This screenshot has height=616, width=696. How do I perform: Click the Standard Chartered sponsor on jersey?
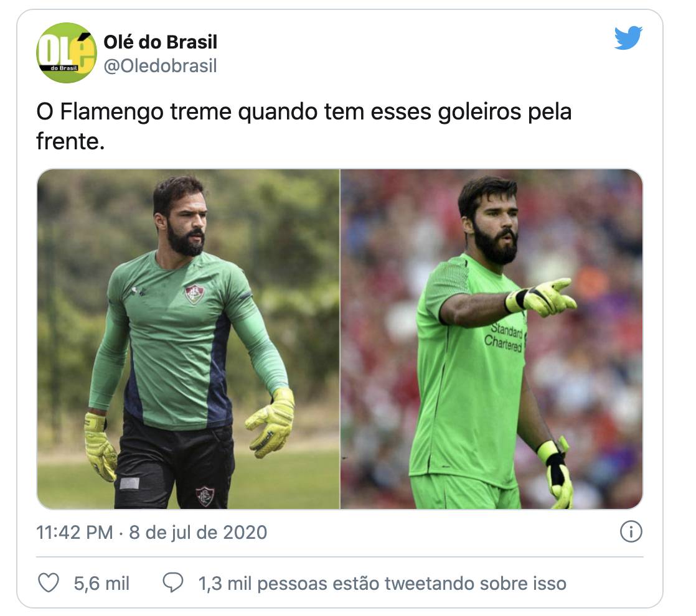[x=506, y=337]
